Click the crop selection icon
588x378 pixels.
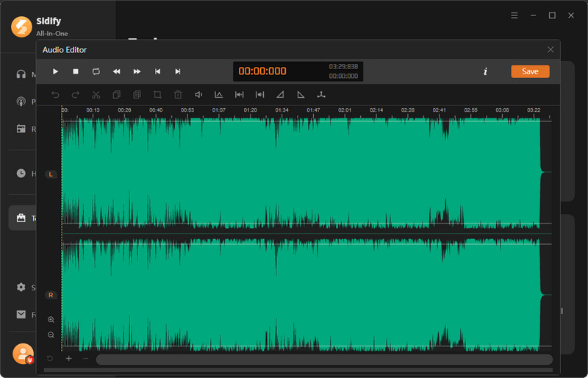click(x=157, y=95)
